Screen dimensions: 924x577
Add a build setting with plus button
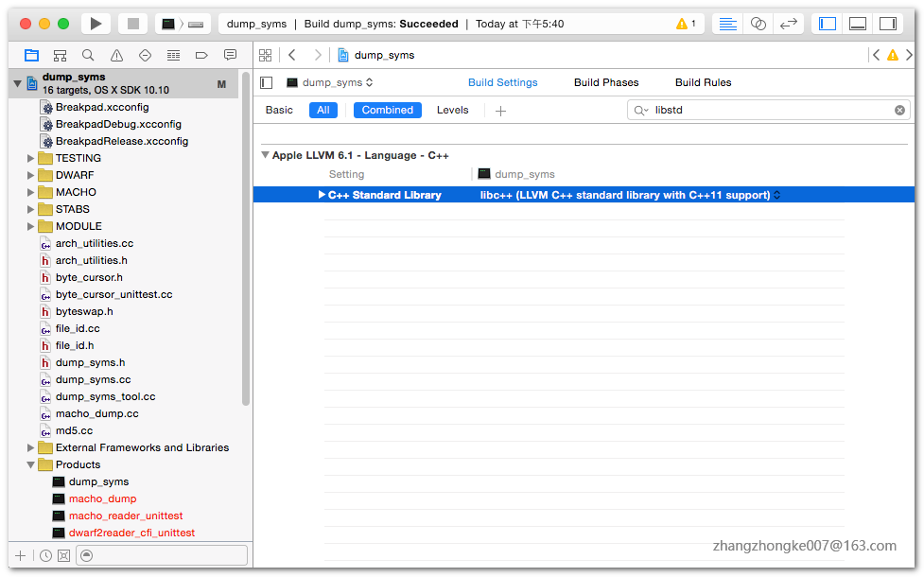[500, 111]
